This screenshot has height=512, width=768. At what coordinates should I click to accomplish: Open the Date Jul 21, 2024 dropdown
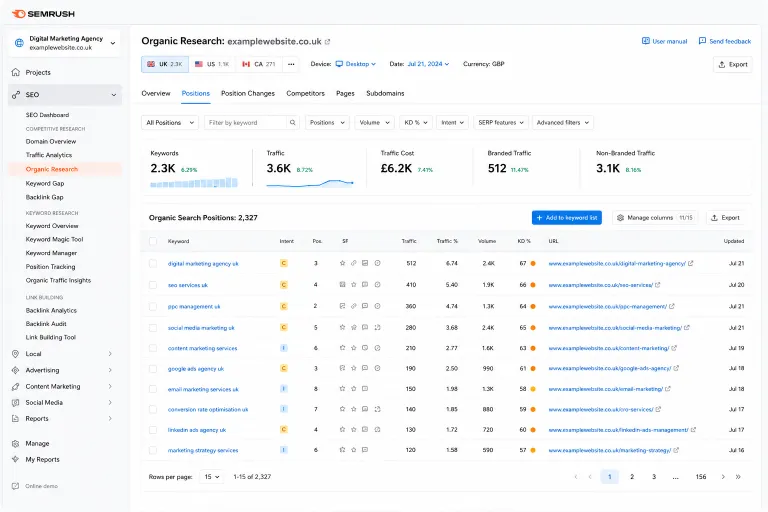428,64
